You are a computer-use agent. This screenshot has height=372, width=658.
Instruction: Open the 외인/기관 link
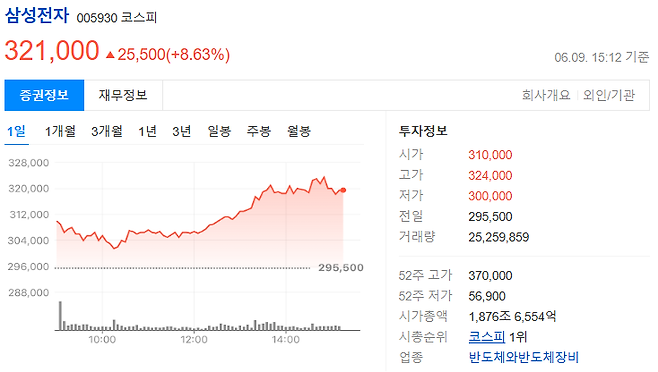[x=608, y=95]
